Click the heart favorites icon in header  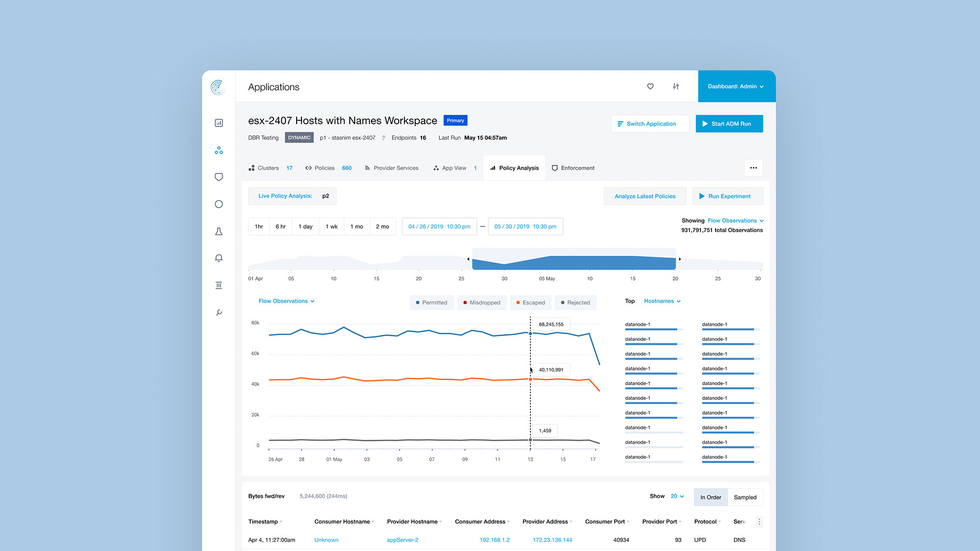coord(650,86)
